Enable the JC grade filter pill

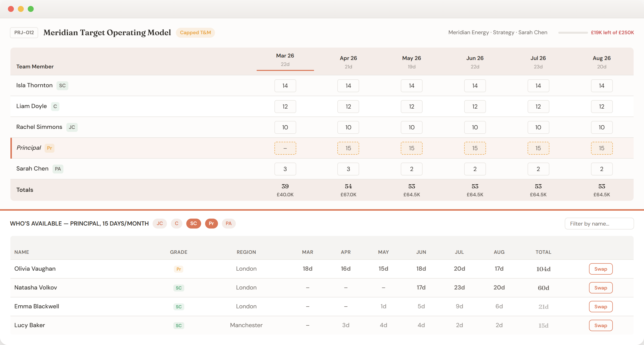(160, 223)
